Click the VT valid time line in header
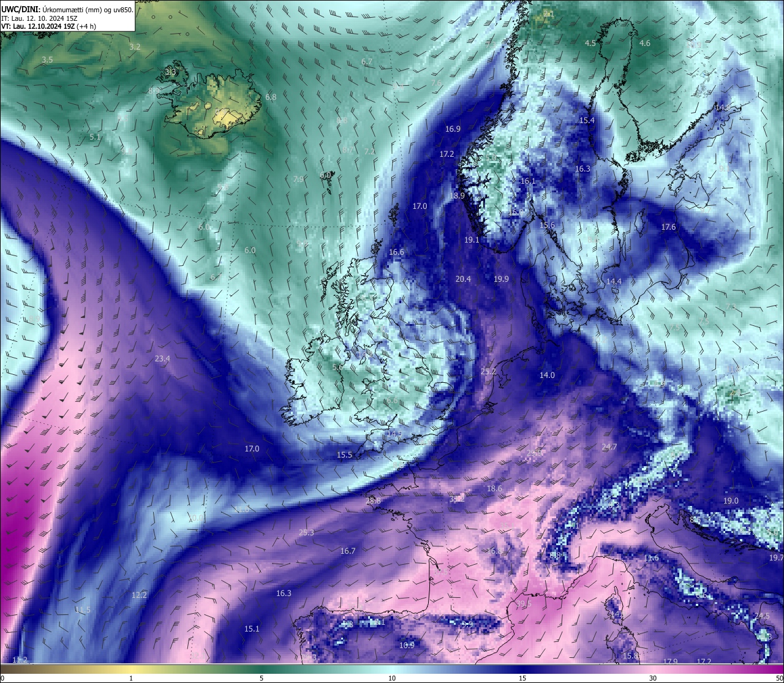The width and height of the screenshot is (784, 683). [48, 26]
